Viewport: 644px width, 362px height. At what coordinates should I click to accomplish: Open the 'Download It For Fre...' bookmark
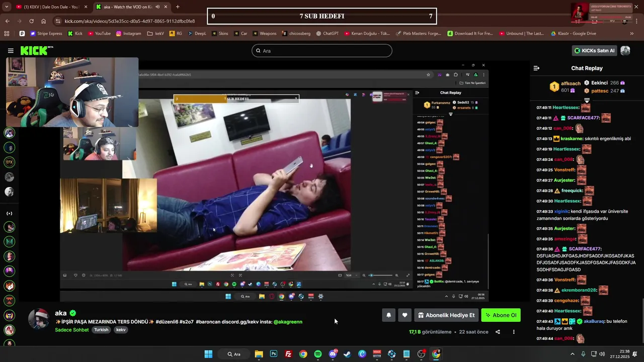(x=469, y=34)
